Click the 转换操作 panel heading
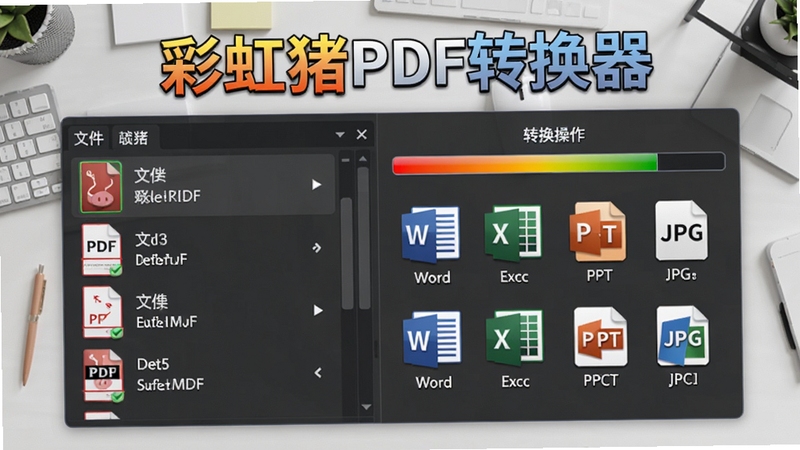The width and height of the screenshot is (800, 450). [x=554, y=135]
